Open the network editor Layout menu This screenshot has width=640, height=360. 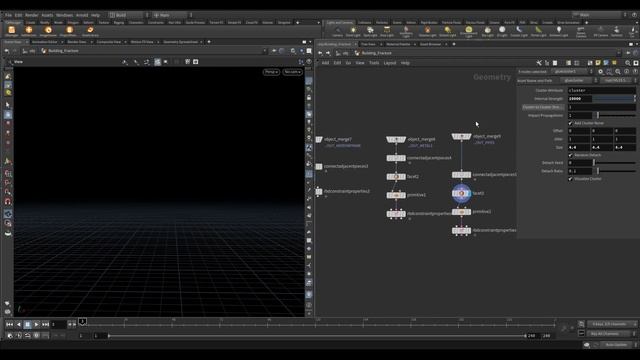[390, 63]
